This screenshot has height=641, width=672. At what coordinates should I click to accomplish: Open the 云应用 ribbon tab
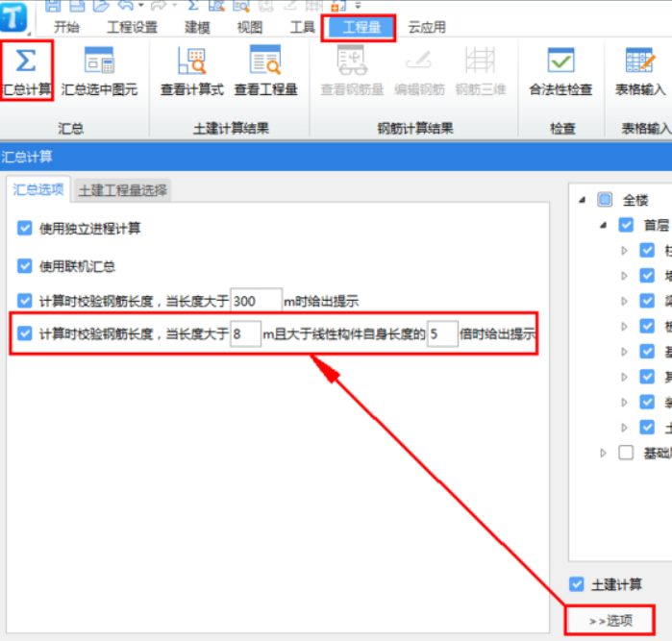click(x=427, y=28)
